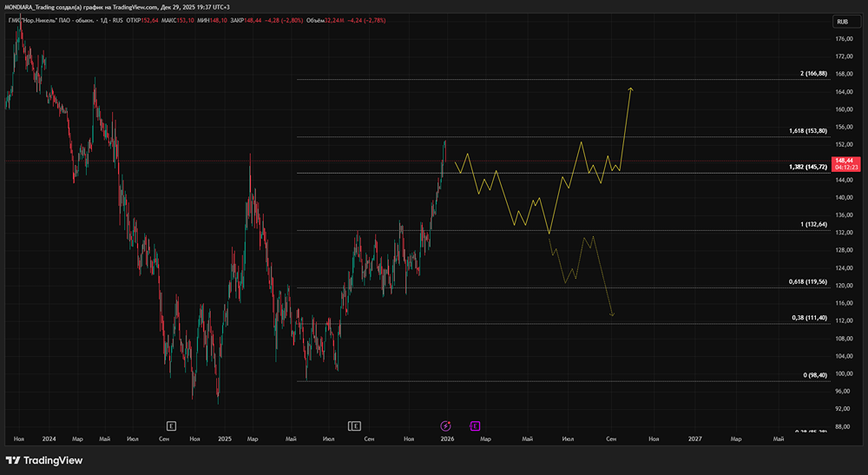
Task: Click the TradingView logo at bottom left
Action: tap(44, 460)
